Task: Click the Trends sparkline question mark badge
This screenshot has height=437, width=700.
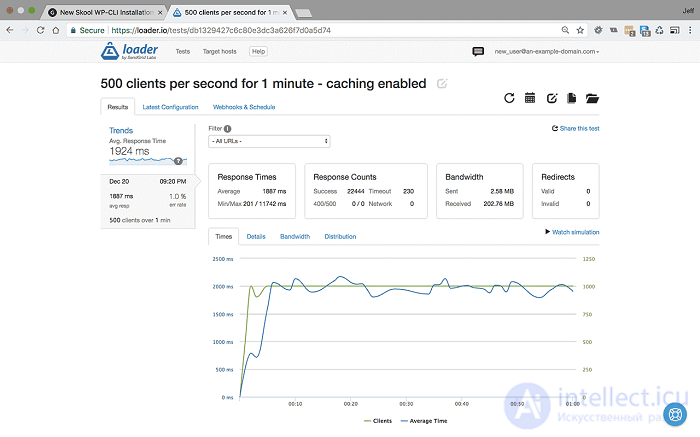Action: (x=178, y=161)
